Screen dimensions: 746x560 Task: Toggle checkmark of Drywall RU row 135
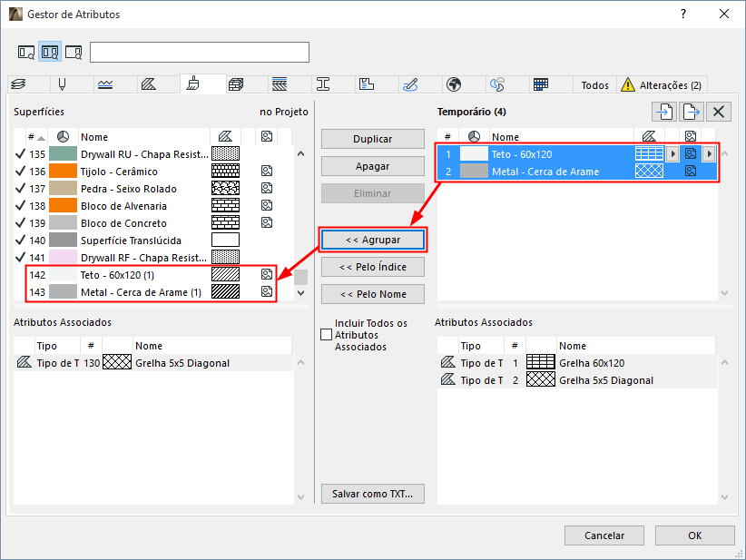click(21, 153)
